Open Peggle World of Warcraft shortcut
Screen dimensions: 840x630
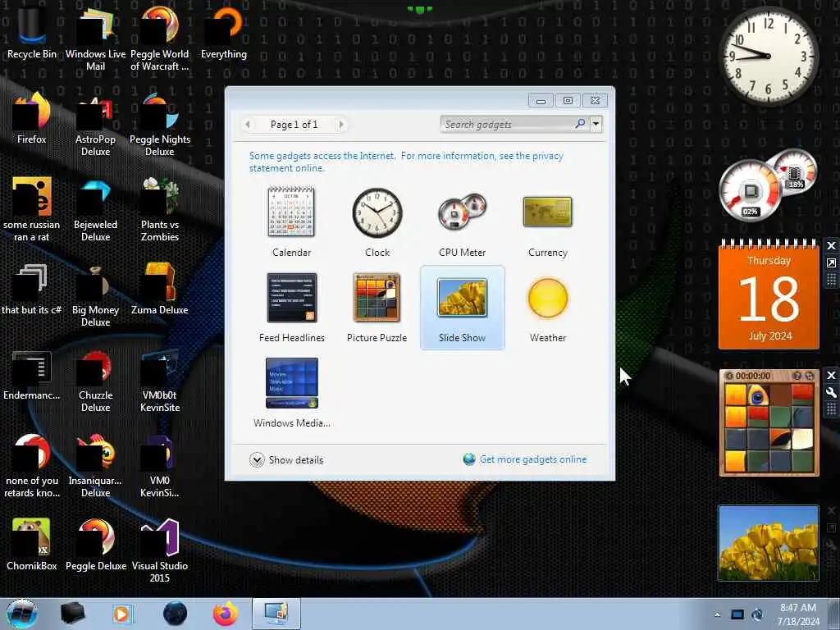[x=160, y=39]
